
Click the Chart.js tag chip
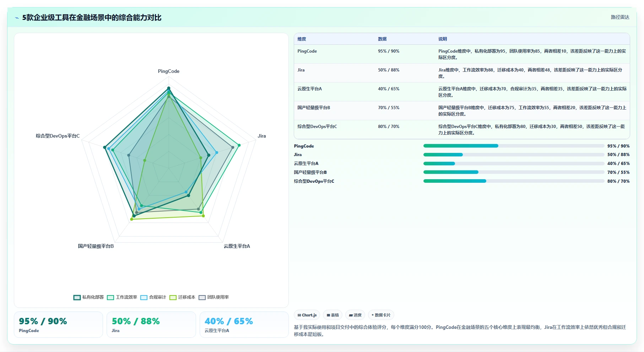coord(307,315)
